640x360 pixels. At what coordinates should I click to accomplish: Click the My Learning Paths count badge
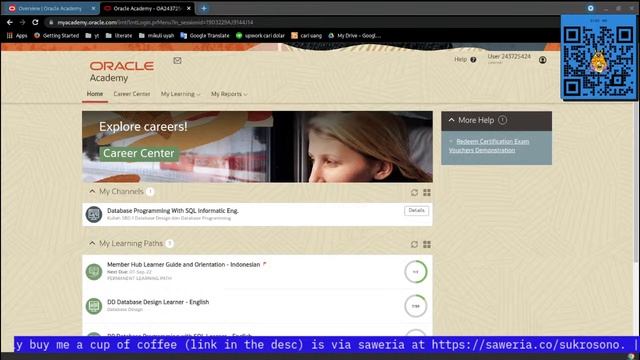click(x=169, y=243)
